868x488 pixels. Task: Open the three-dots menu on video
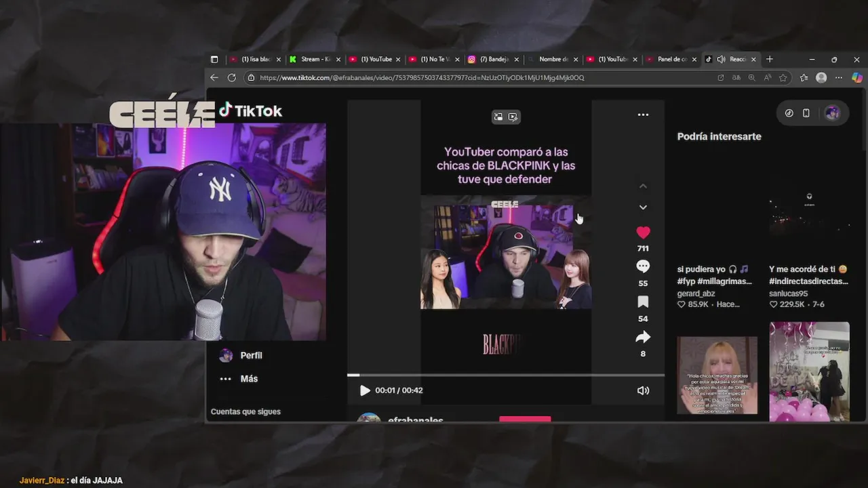pyautogui.click(x=643, y=115)
